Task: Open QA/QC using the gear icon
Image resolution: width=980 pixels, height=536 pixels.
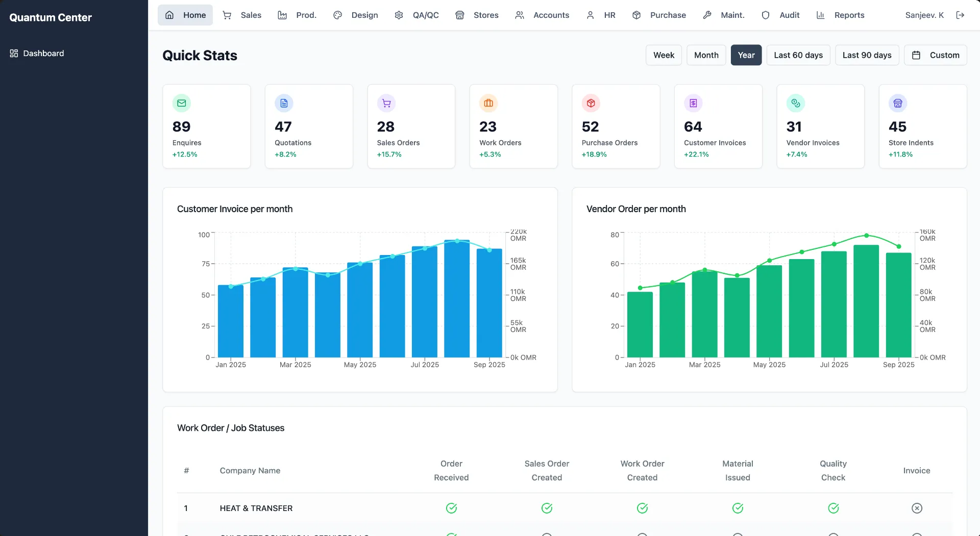Action: (x=399, y=15)
